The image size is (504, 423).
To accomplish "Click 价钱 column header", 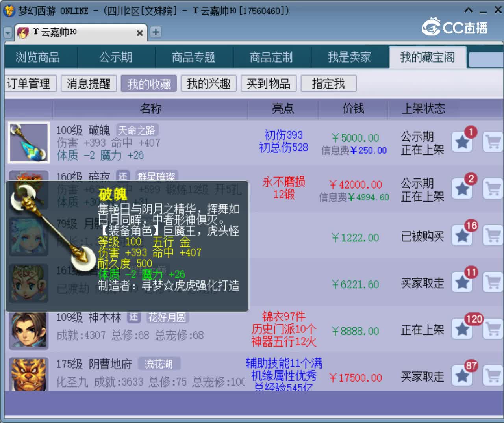I will pos(353,109).
